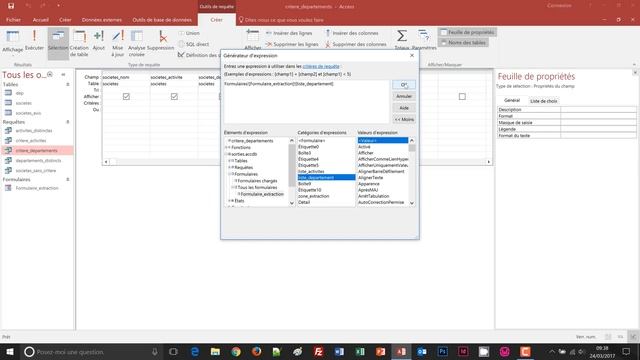Click Supprimer des colonnes in ribbon
The width and height of the screenshot is (640, 360).
[356, 44]
